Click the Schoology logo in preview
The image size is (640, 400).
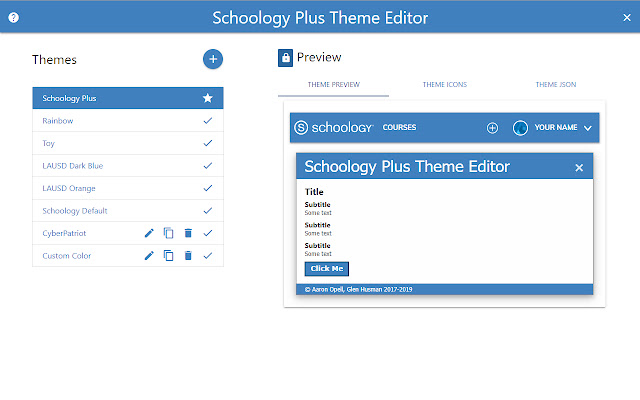pyautogui.click(x=333, y=127)
